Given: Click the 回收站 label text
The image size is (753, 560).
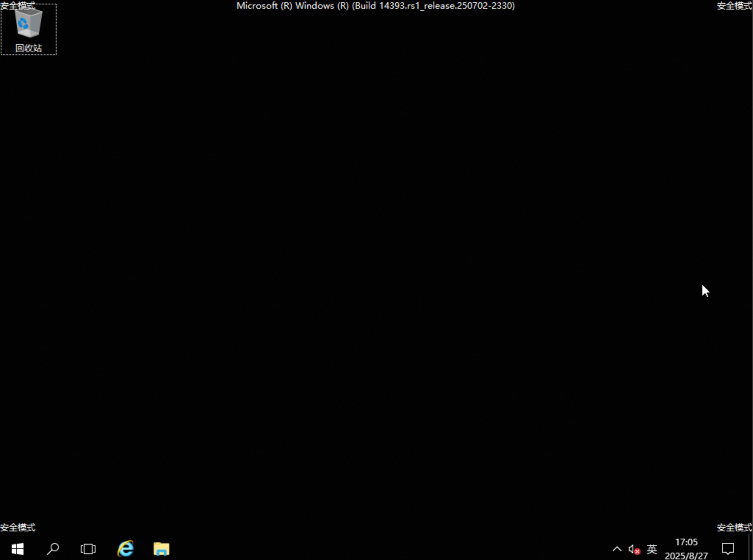Looking at the screenshot, I should pyautogui.click(x=29, y=48).
